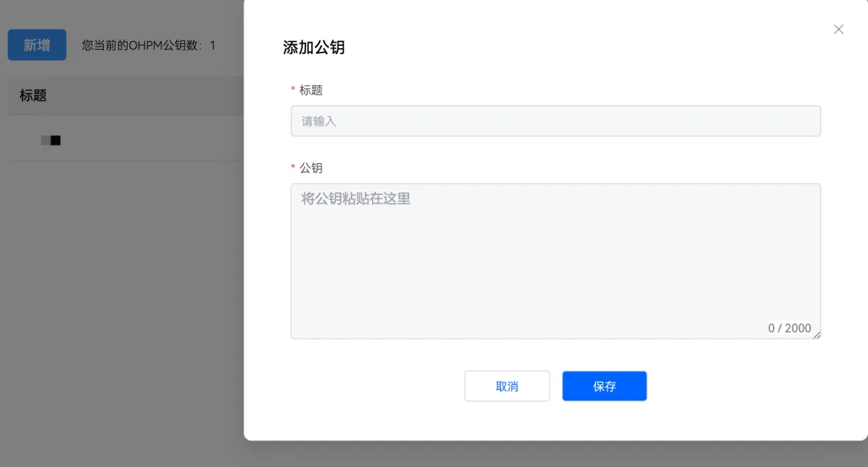The width and height of the screenshot is (868, 467).
Task: Click the 请输入 placeholder text
Action: (319, 121)
